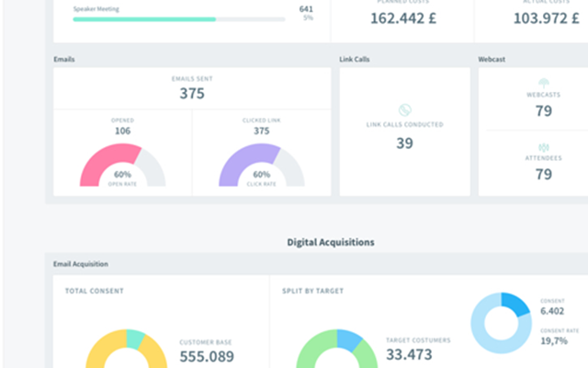The height and width of the screenshot is (368, 588).
Task: Click the Clicked Link count 375
Action: pyautogui.click(x=261, y=131)
